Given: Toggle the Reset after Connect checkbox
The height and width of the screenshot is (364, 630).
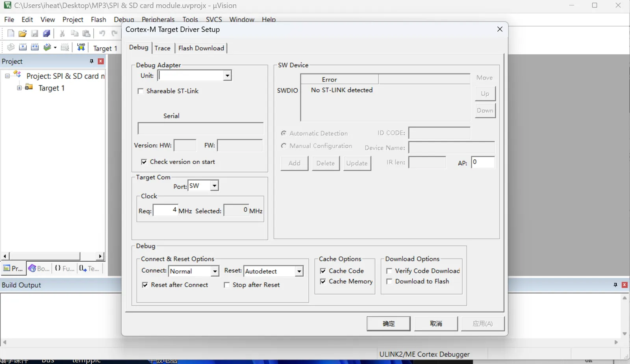Looking at the screenshot, I should click(x=145, y=285).
